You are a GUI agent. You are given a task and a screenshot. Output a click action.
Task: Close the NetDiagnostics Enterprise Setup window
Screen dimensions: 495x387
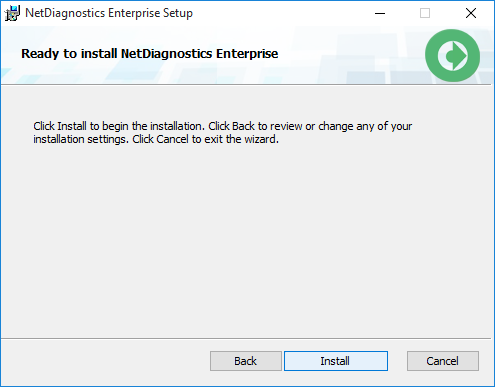pyautogui.click(x=471, y=13)
